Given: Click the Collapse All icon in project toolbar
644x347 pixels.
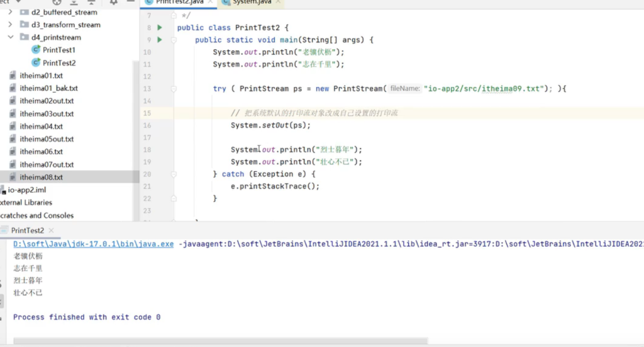Looking at the screenshot, I should [91, 2].
